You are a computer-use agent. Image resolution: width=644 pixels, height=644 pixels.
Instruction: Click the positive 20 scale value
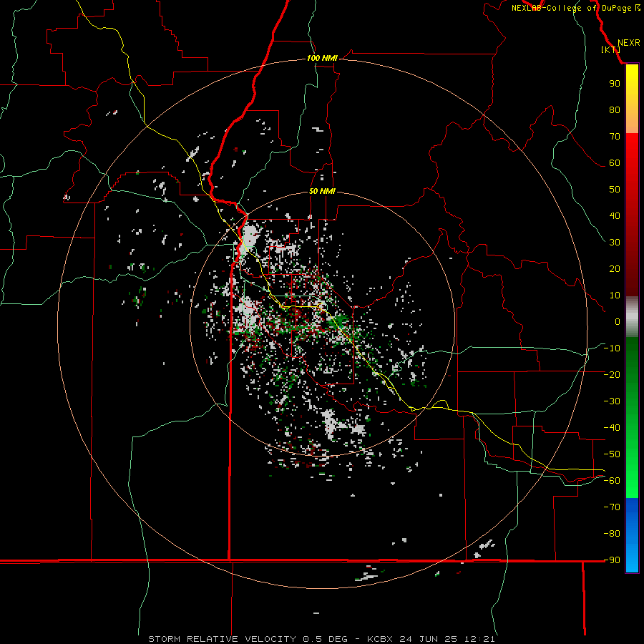(x=615, y=268)
